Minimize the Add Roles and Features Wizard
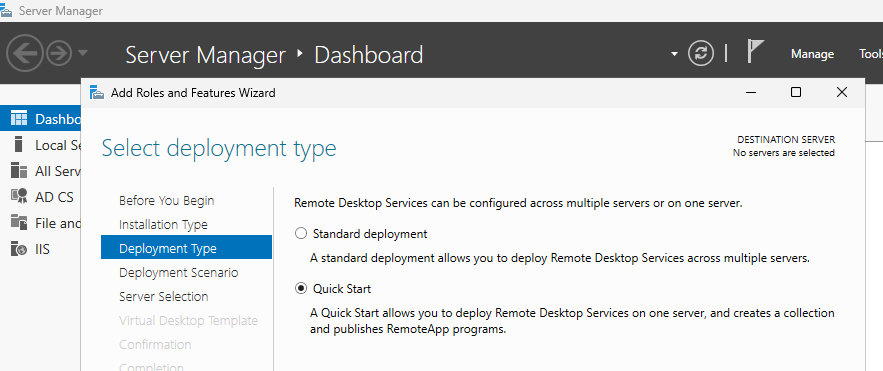 coord(751,92)
